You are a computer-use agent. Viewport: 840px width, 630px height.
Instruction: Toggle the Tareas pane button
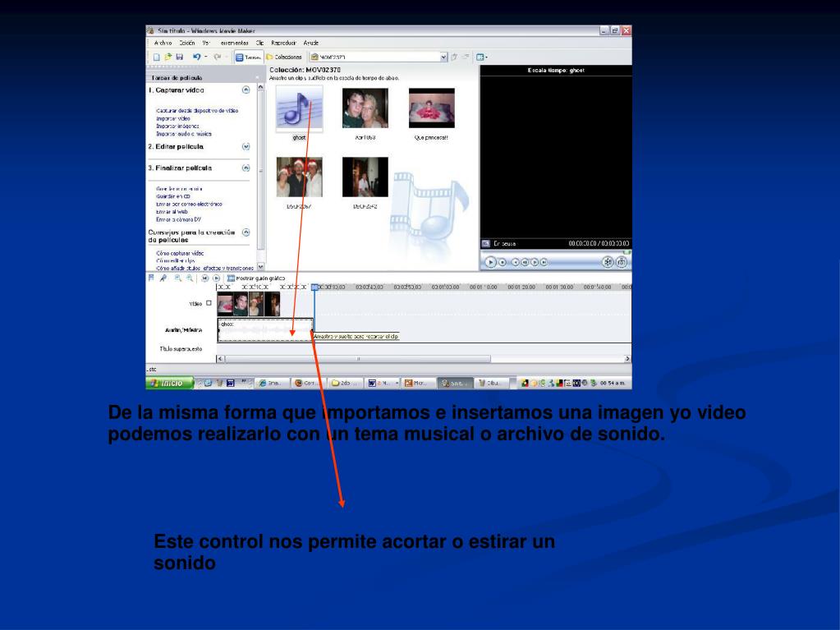coord(249,57)
